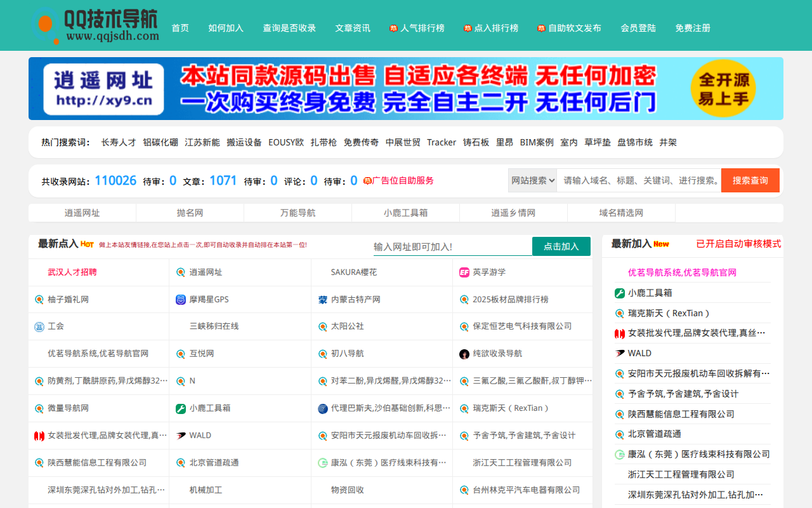Go to 文章资讯 in navigation bar
The height and width of the screenshot is (508, 812).
click(x=353, y=28)
